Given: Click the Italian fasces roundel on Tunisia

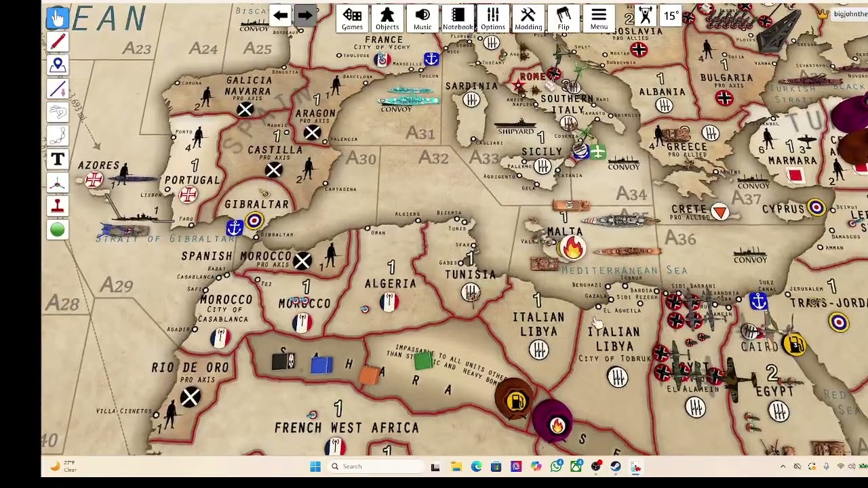Looking at the screenshot, I should 471,292.
